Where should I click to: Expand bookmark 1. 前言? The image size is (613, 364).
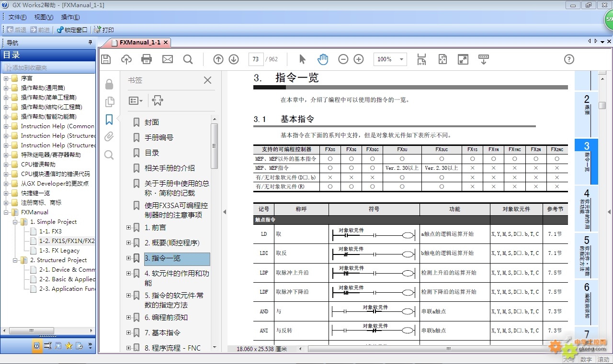point(128,228)
